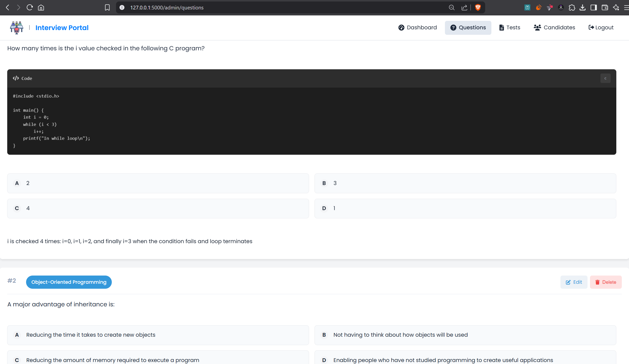Open the Leo AI sparkle icon

coord(616,7)
